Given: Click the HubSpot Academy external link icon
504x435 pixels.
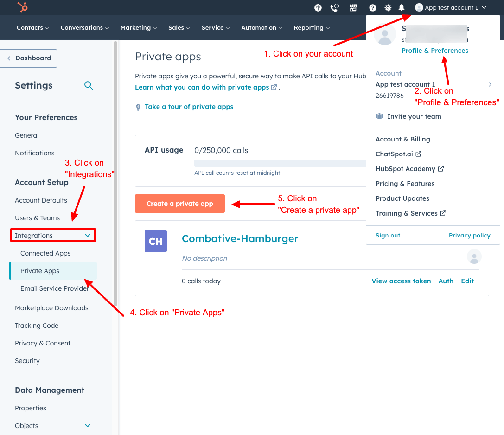Looking at the screenshot, I should click(440, 168).
